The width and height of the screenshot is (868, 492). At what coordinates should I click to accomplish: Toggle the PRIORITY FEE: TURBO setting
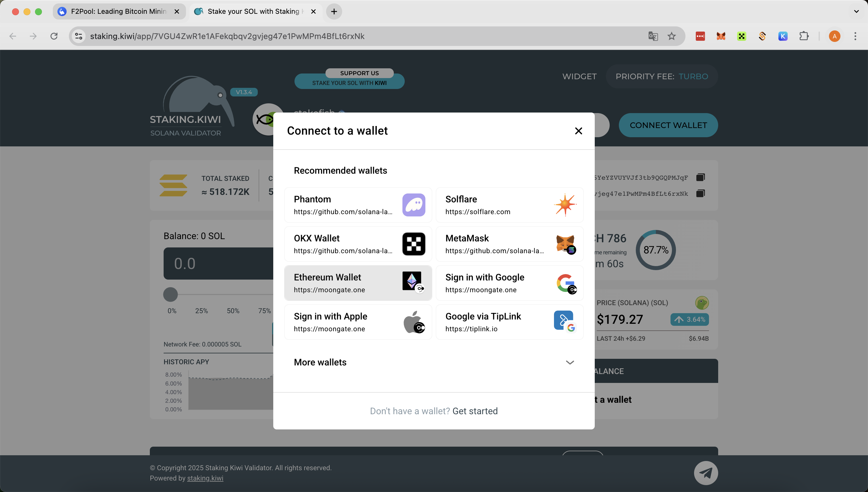click(x=661, y=76)
